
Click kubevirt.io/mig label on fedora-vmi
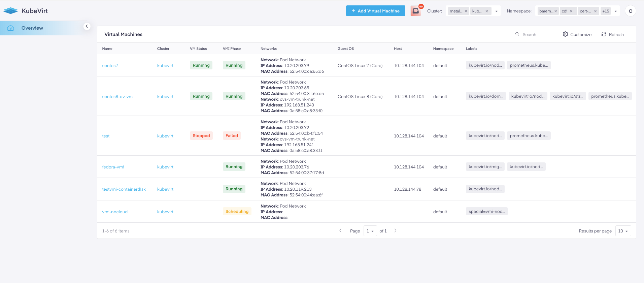pyautogui.click(x=485, y=166)
